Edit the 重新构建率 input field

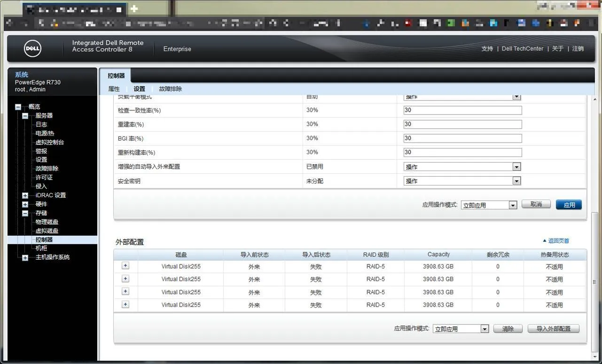click(x=462, y=153)
